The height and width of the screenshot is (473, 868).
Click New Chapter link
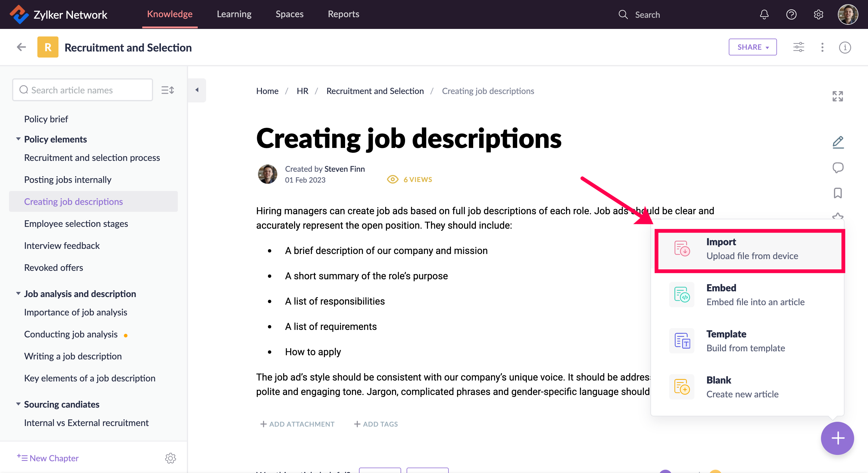[48, 458]
